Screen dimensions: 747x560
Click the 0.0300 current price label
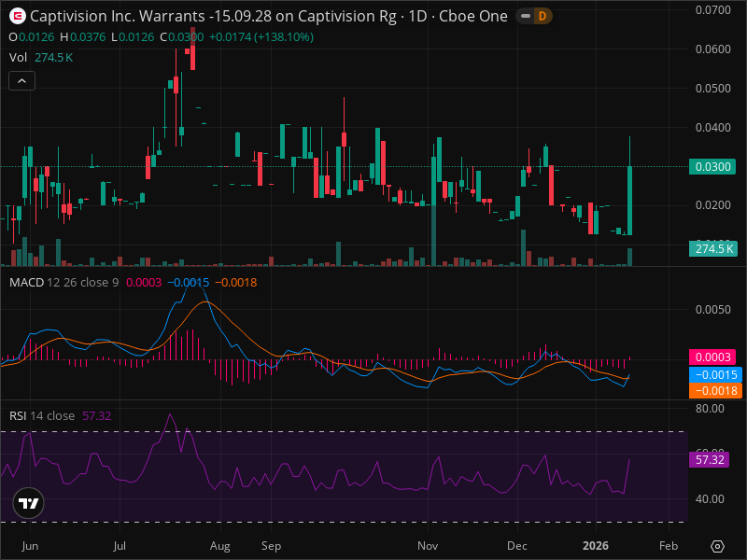(712, 167)
